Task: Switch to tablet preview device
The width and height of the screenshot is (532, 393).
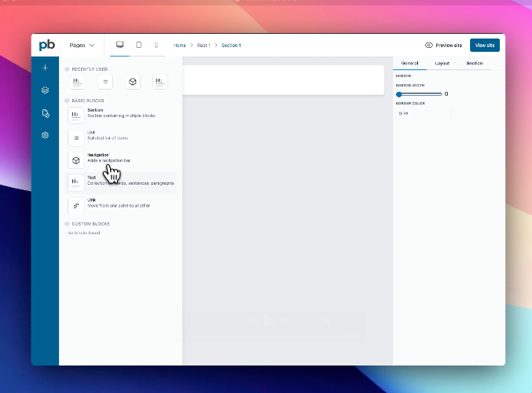Action: [x=139, y=45]
